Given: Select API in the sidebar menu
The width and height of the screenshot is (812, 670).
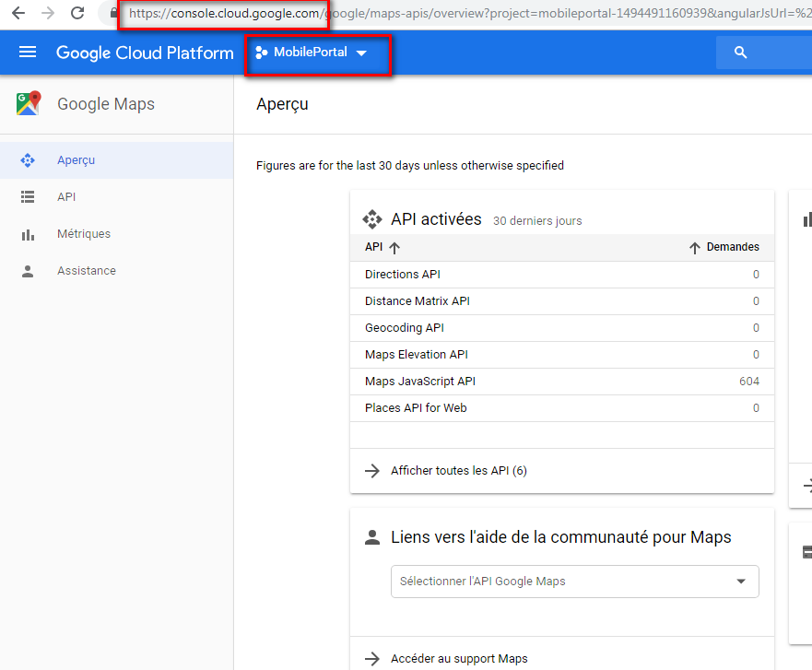Looking at the screenshot, I should 66,197.
